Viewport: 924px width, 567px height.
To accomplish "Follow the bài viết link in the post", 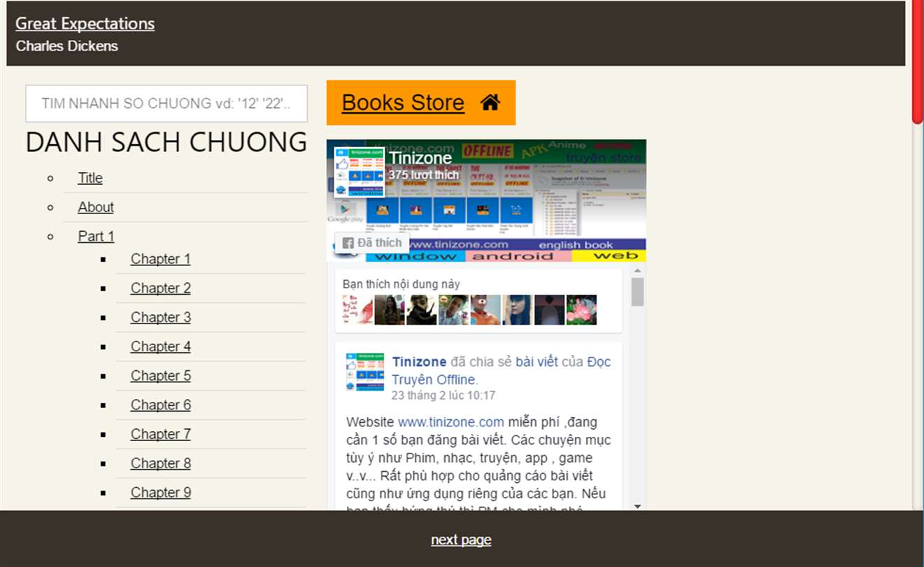I will click(536, 362).
